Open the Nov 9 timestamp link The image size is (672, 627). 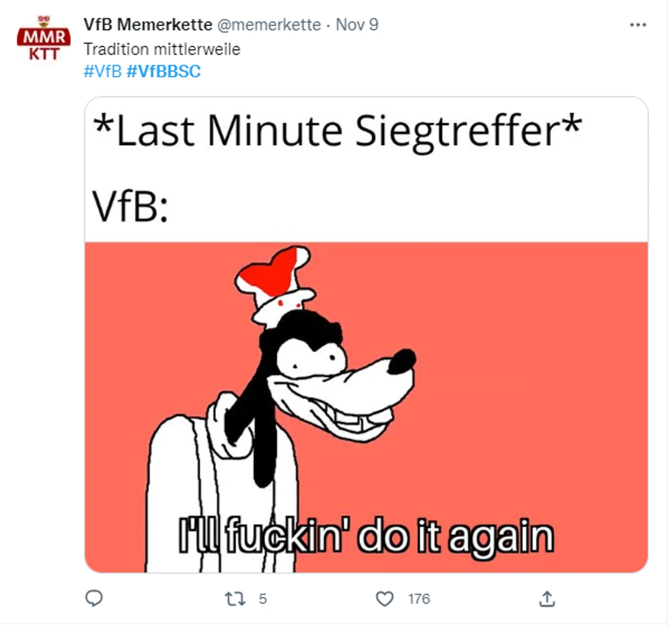tap(357, 24)
